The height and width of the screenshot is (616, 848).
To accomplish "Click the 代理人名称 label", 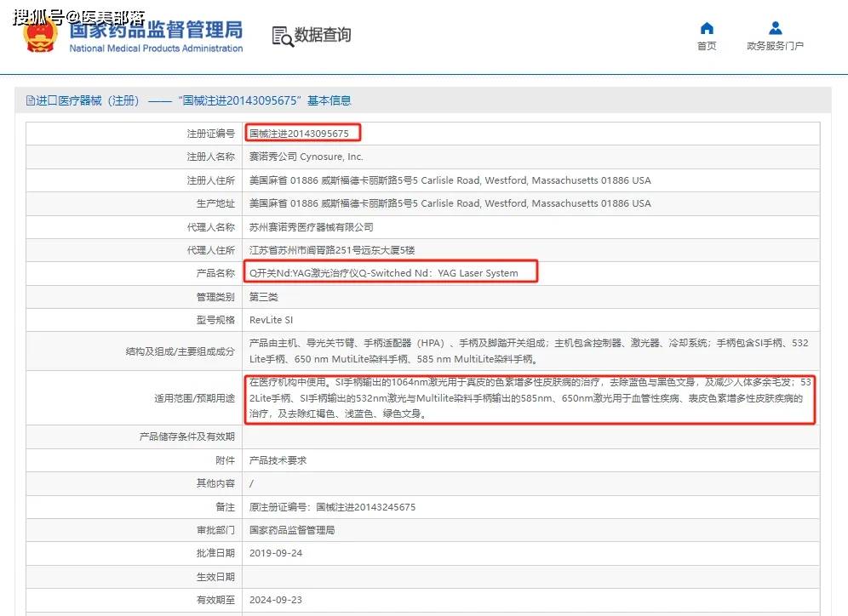I will tap(211, 227).
